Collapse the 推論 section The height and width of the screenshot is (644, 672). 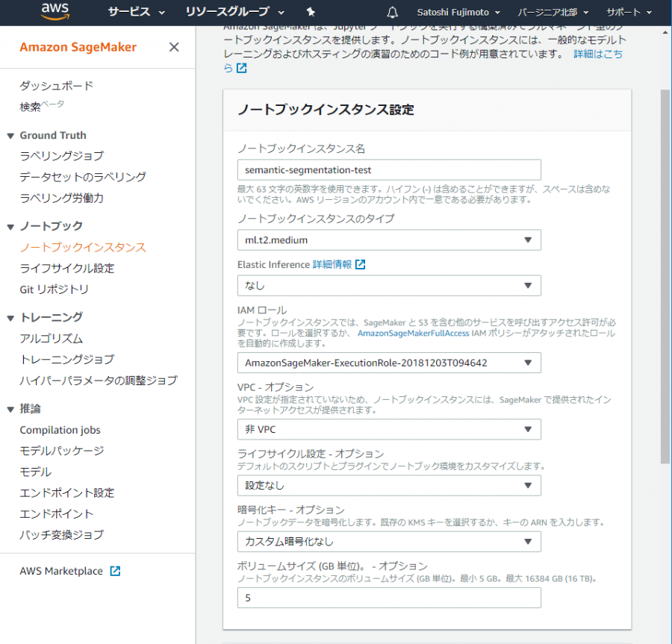10,410
